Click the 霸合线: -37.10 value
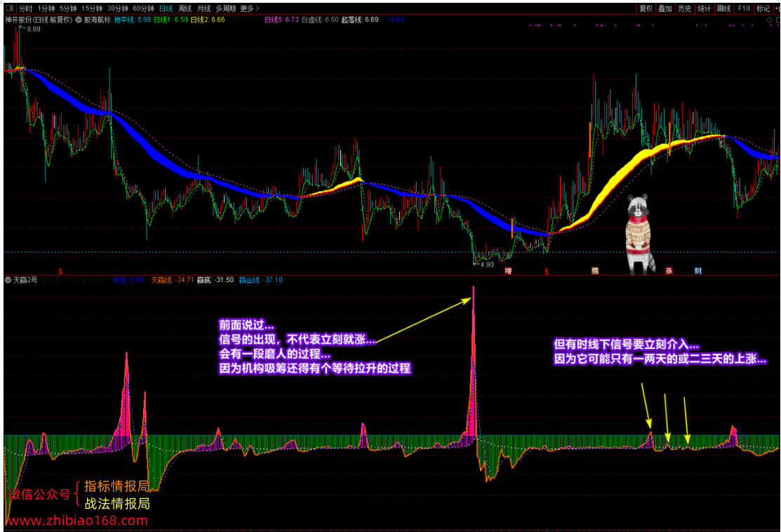The image size is (781, 532). (260, 280)
